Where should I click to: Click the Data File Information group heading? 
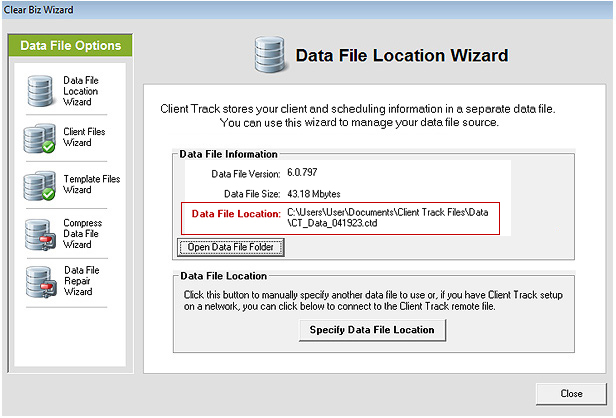[x=228, y=154]
